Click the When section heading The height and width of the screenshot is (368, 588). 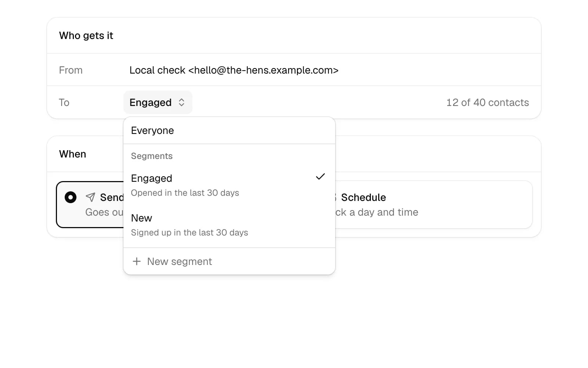[x=72, y=154]
